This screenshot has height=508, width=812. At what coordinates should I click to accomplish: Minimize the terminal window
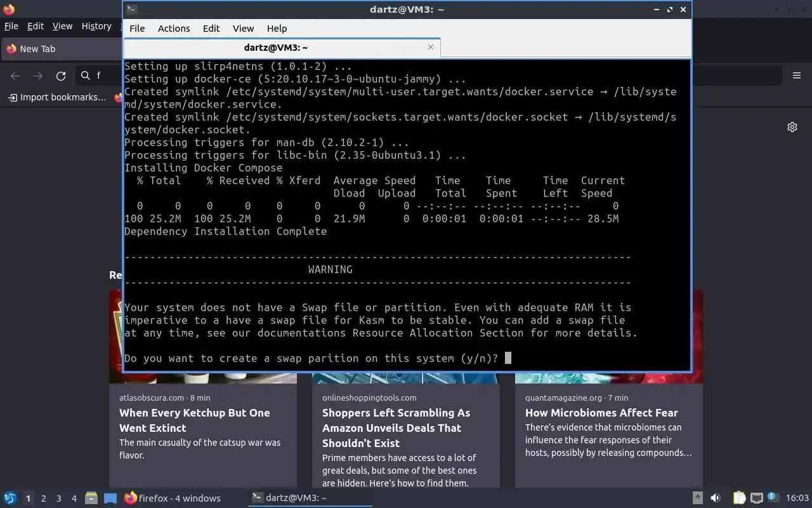[x=657, y=10]
